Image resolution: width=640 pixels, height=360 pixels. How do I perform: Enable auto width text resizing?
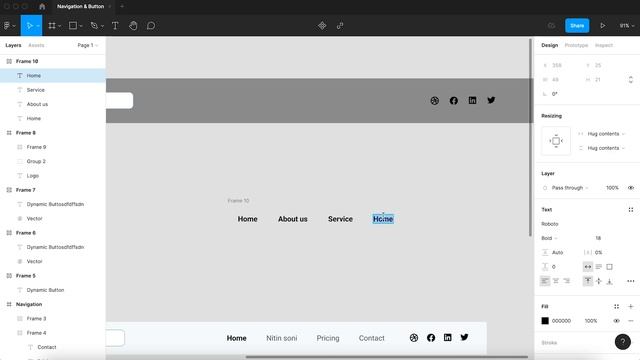pos(588,267)
